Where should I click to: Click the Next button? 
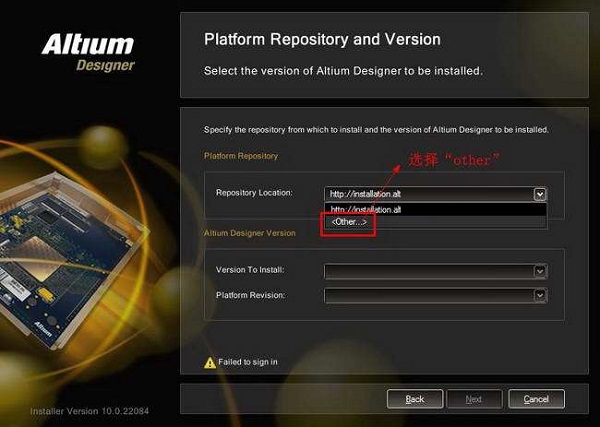point(474,399)
